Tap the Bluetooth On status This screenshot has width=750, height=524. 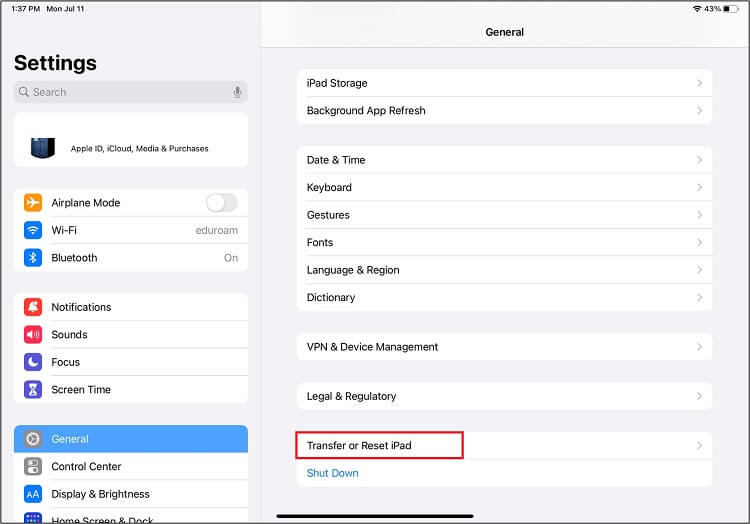231,258
